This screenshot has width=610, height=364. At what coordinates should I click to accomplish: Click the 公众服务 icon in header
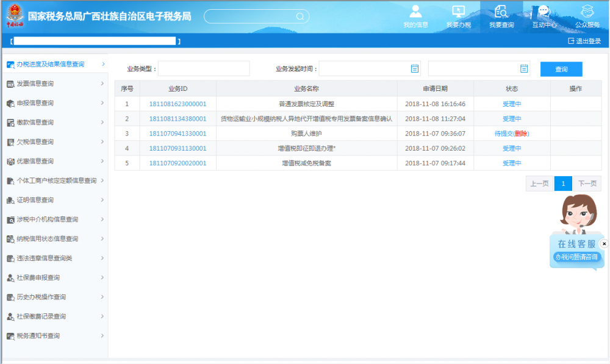(587, 12)
